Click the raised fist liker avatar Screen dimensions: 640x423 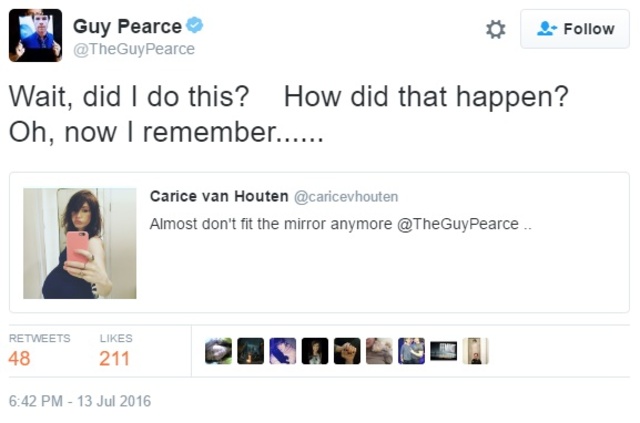[x=347, y=351]
